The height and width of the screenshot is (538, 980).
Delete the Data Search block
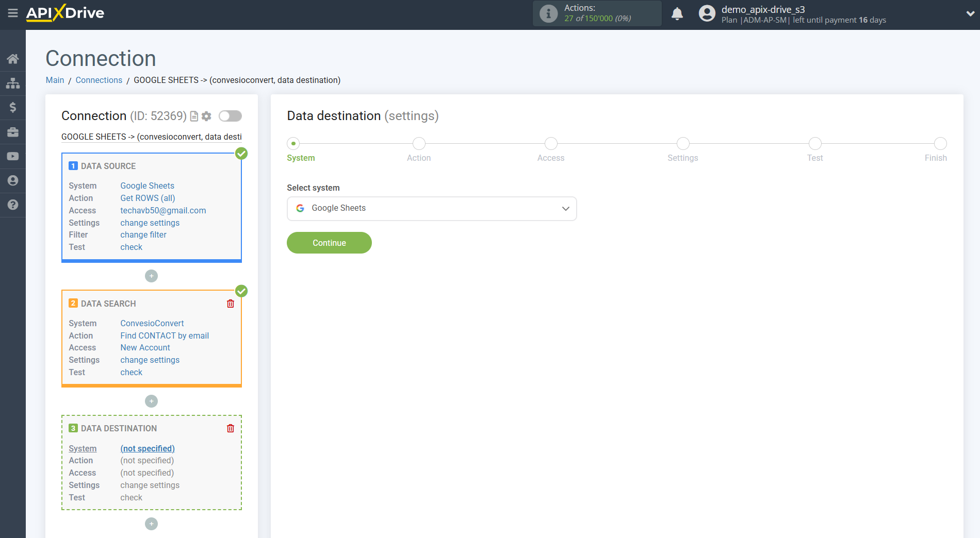231,304
